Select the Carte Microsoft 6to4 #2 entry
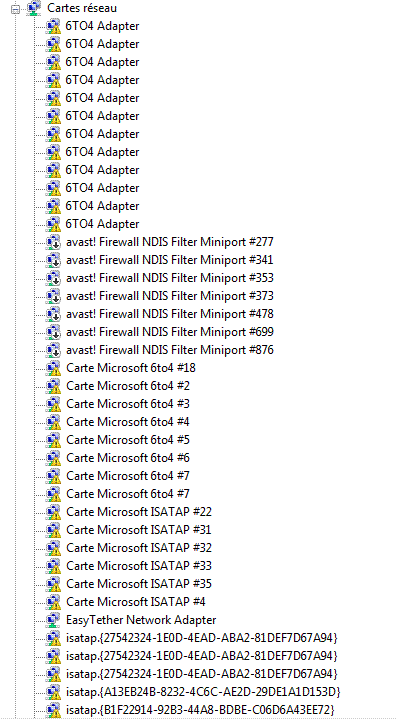 [x=128, y=386]
